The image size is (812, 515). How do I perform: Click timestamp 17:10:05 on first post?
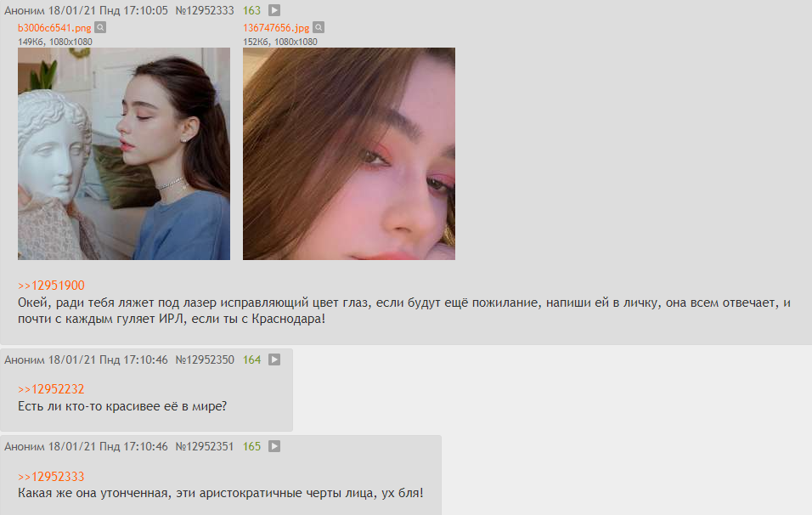pos(145,10)
